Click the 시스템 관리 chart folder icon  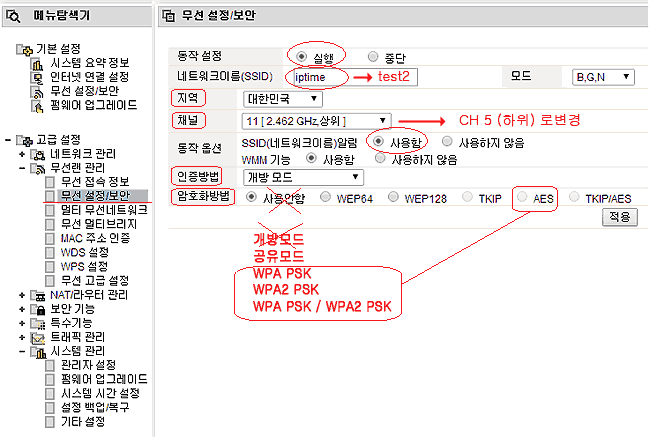coord(38,352)
